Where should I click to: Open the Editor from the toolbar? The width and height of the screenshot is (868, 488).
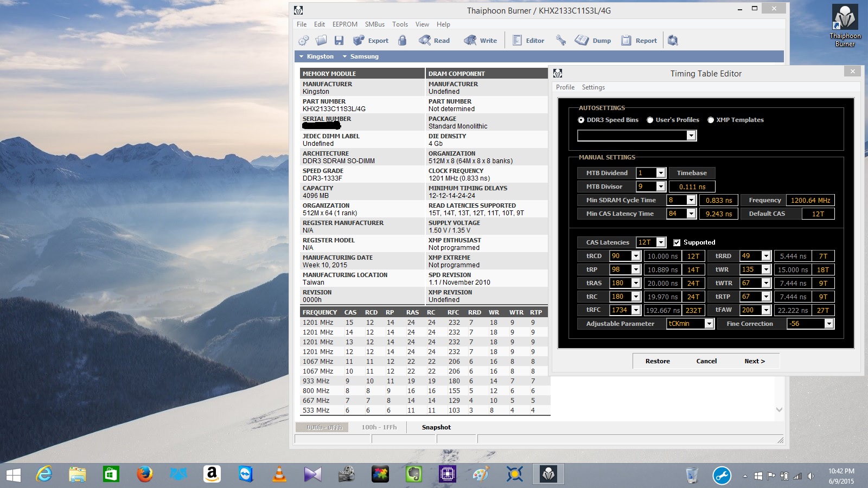(528, 41)
